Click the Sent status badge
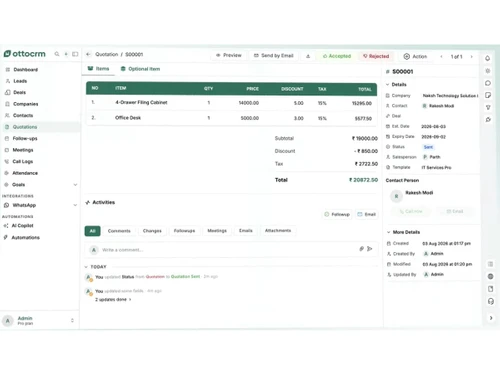Image resolution: width=500 pixels, height=375 pixels. 428,147
